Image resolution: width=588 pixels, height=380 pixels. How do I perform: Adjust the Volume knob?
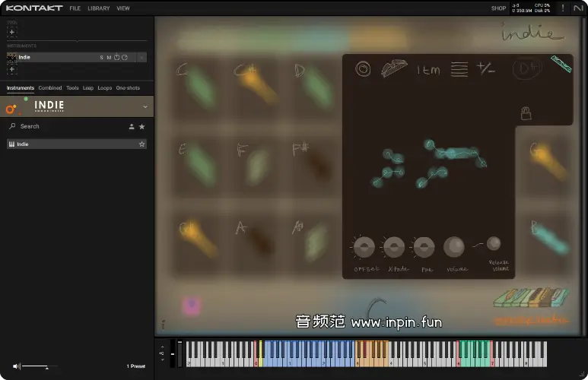click(x=454, y=247)
